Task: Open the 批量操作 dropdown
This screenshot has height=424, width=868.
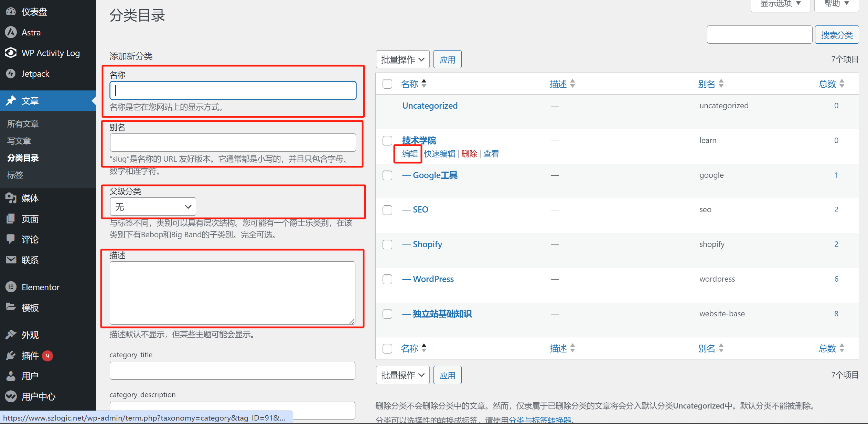Action: click(x=403, y=59)
